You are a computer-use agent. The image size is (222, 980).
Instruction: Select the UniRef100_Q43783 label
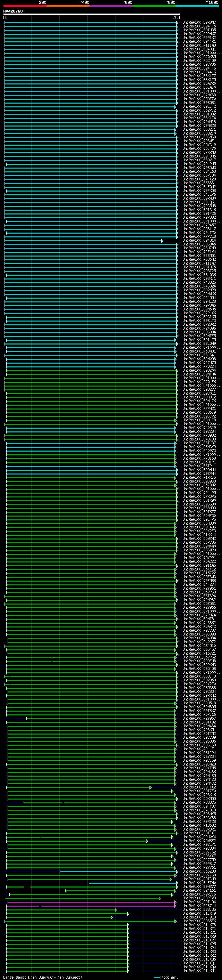point(199,439)
